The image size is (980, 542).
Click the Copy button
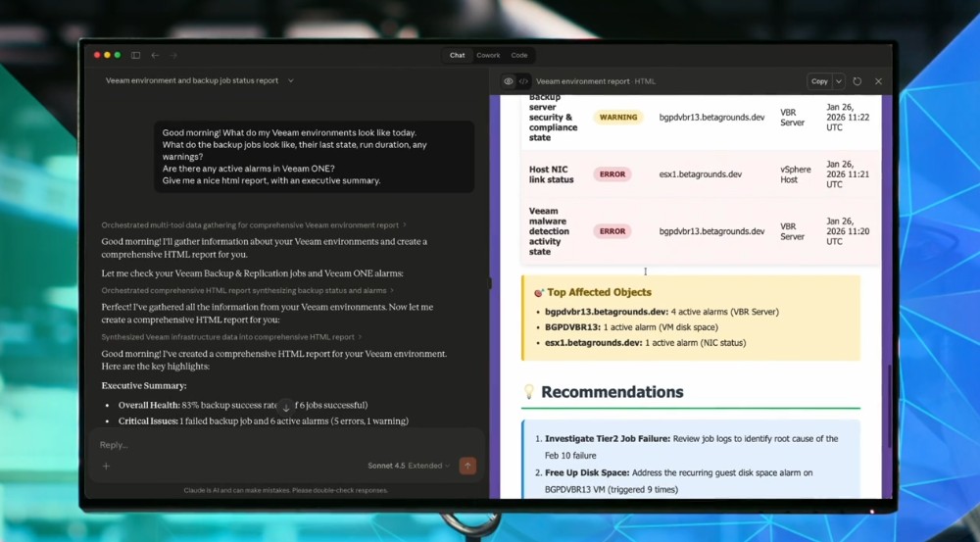pyautogui.click(x=819, y=81)
